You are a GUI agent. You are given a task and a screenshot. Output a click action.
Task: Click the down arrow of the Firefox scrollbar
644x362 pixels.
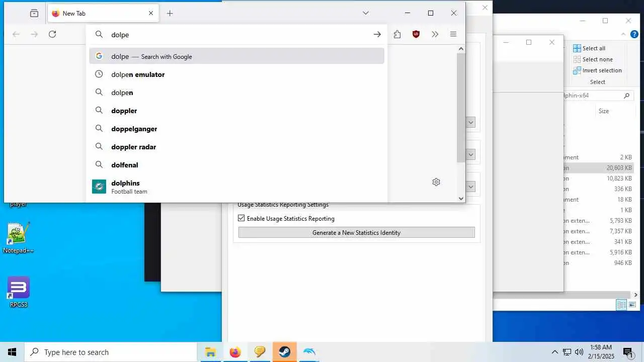461,199
